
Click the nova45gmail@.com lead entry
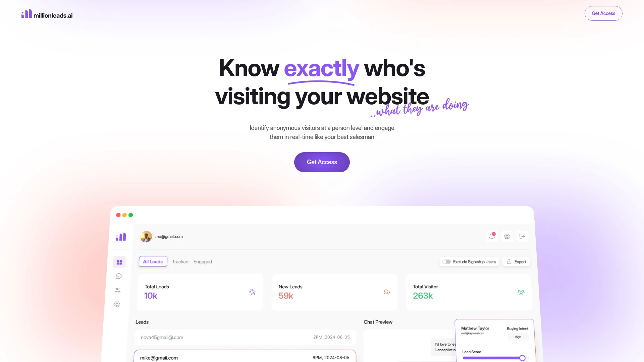click(x=245, y=337)
